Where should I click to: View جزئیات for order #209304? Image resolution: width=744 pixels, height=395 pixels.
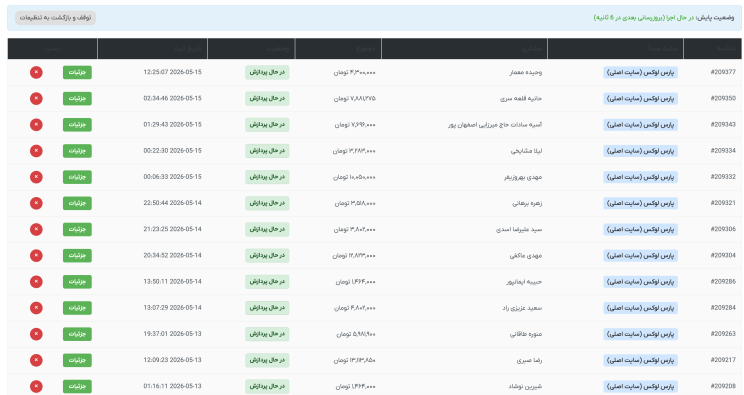(77, 255)
